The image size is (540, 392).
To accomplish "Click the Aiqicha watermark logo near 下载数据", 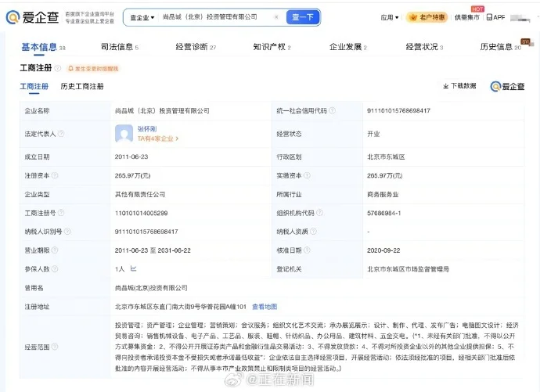I will 507,86.
